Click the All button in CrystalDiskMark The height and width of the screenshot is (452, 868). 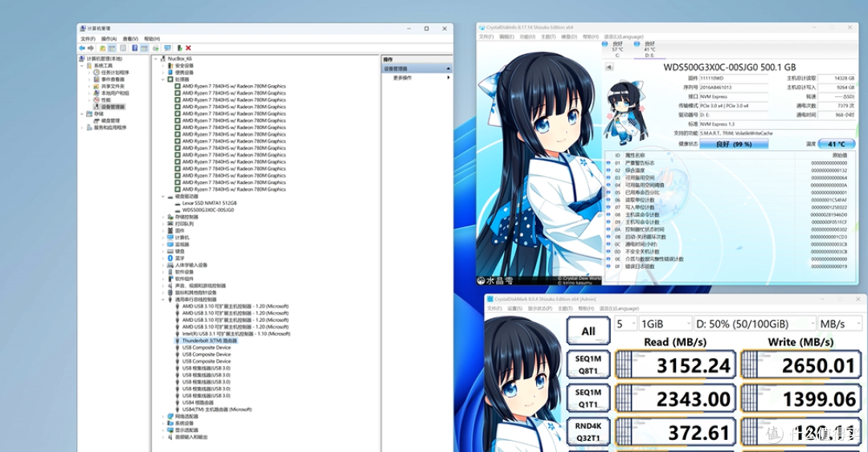coord(588,331)
